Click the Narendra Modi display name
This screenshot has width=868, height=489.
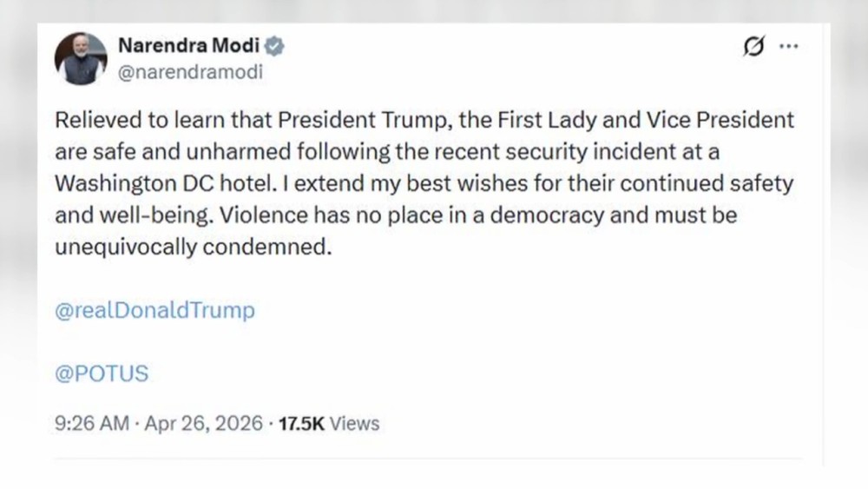click(187, 46)
